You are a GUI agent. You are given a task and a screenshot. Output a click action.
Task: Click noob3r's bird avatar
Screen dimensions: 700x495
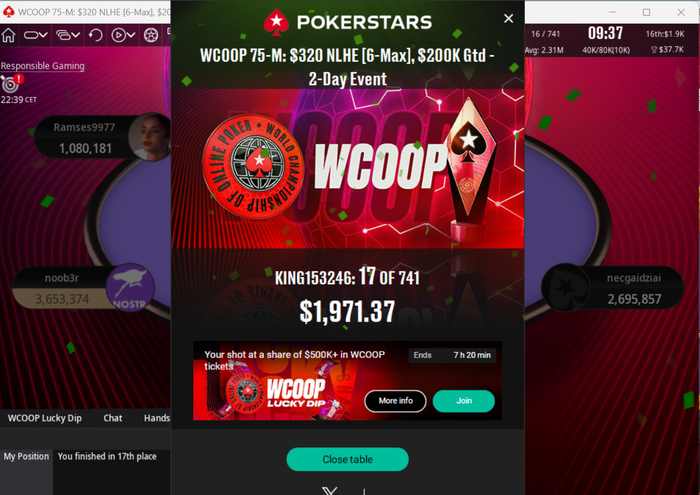click(x=130, y=288)
